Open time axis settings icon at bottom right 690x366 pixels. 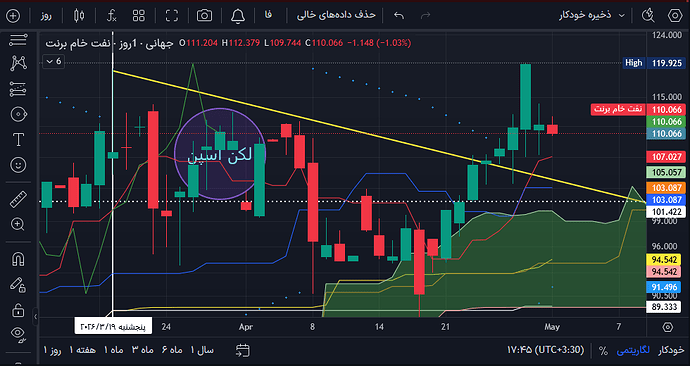point(668,327)
